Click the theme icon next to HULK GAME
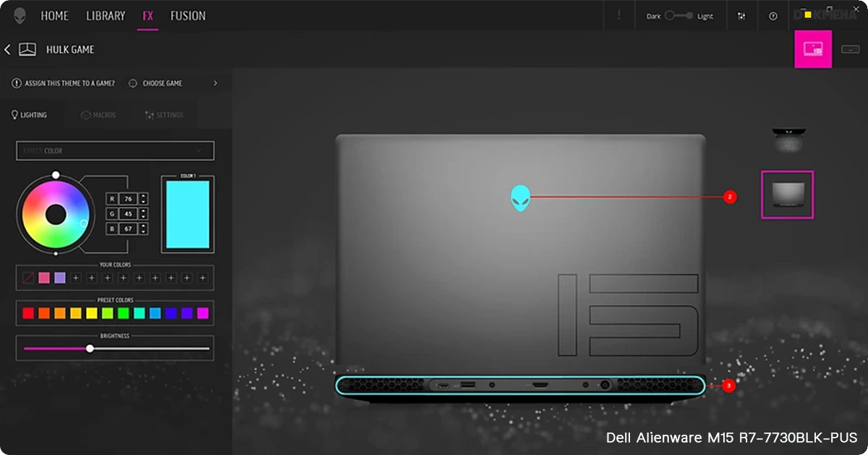Image resolution: width=868 pixels, height=455 pixels. pos(27,49)
